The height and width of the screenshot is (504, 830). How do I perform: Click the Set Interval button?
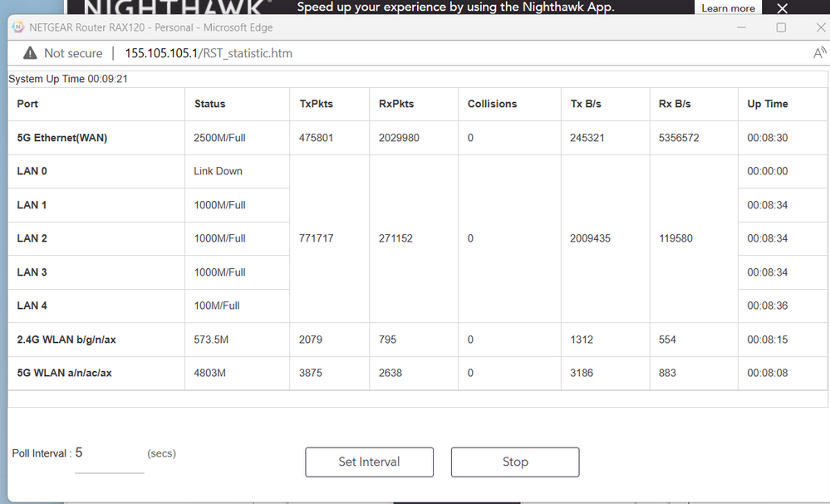click(369, 462)
